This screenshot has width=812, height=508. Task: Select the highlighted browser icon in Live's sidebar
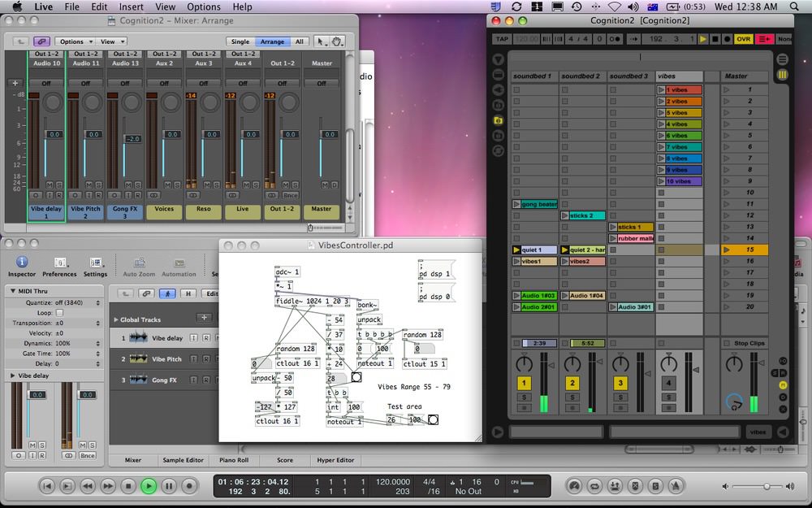tap(499, 120)
